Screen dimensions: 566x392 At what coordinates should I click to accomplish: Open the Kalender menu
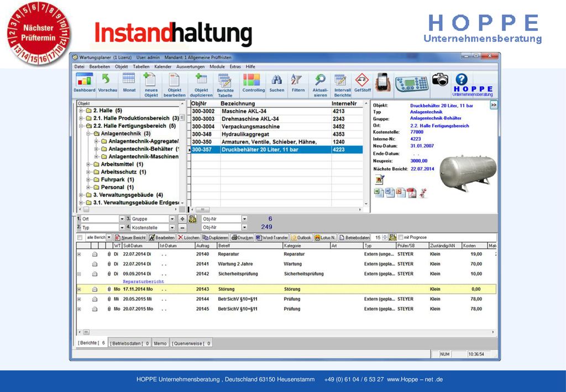point(163,67)
